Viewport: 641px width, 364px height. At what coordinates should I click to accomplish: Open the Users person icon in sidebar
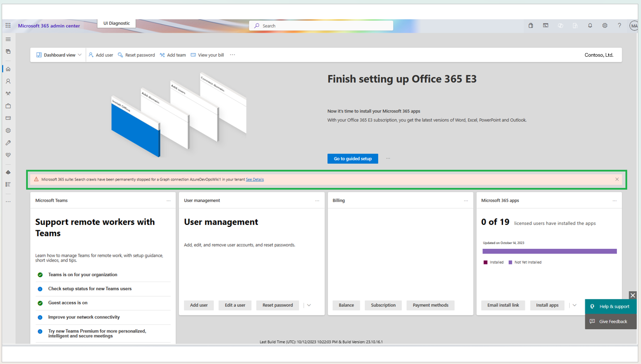click(x=8, y=81)
